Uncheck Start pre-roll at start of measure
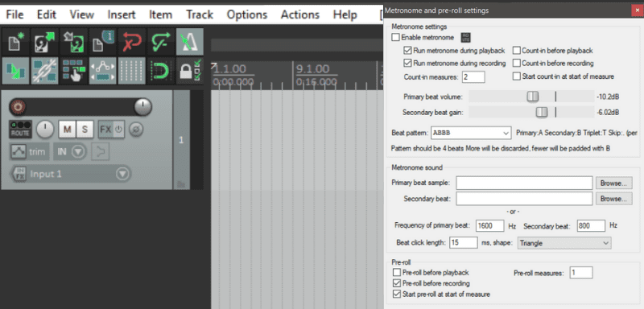Image resolution: width=644 pixels, height=309 pixels. point(397,294)
